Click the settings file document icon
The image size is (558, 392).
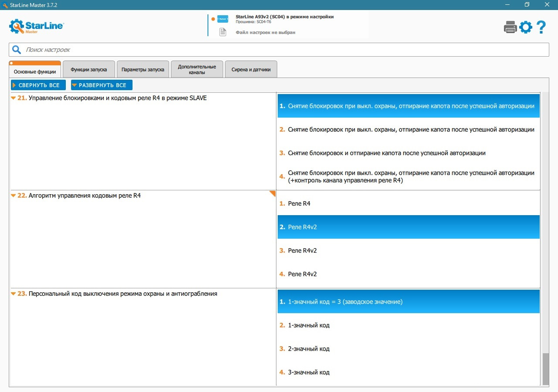coord(223,32)
